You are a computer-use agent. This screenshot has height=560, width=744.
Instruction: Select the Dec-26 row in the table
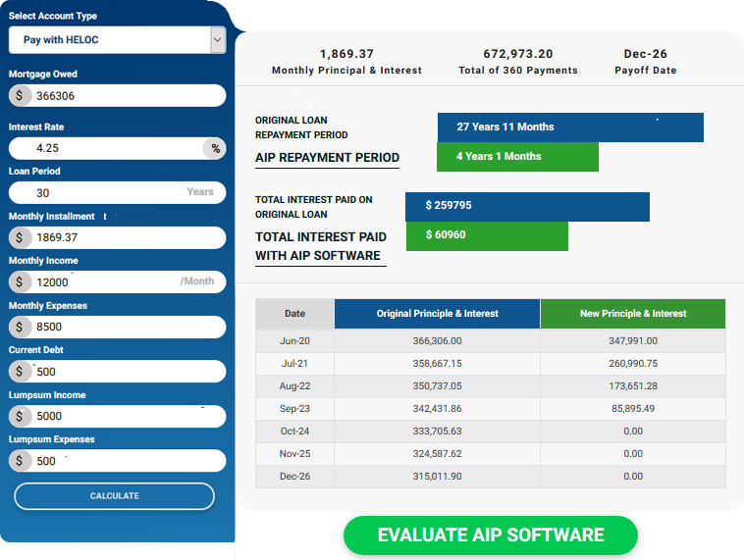pyautogui.click(x=490, y=477)
